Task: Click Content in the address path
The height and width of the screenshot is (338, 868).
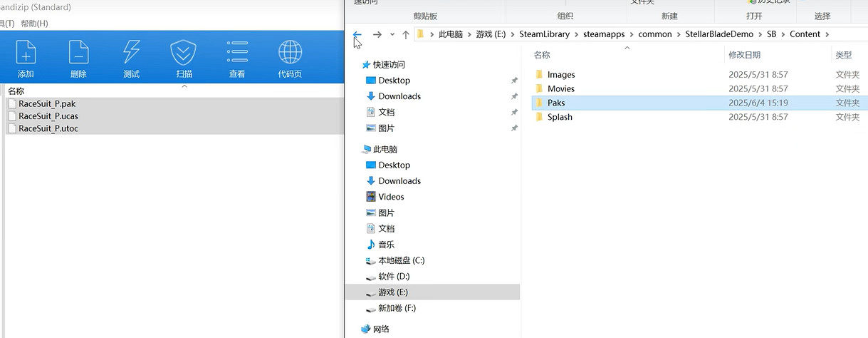Action: pyautogui.click(x=805, y=34)
